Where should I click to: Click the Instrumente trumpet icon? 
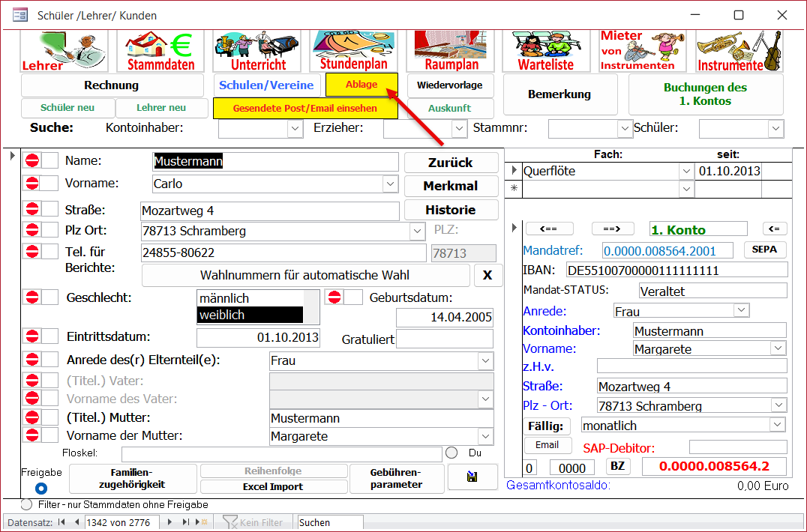pyautogui.click(x=739, y=51)
